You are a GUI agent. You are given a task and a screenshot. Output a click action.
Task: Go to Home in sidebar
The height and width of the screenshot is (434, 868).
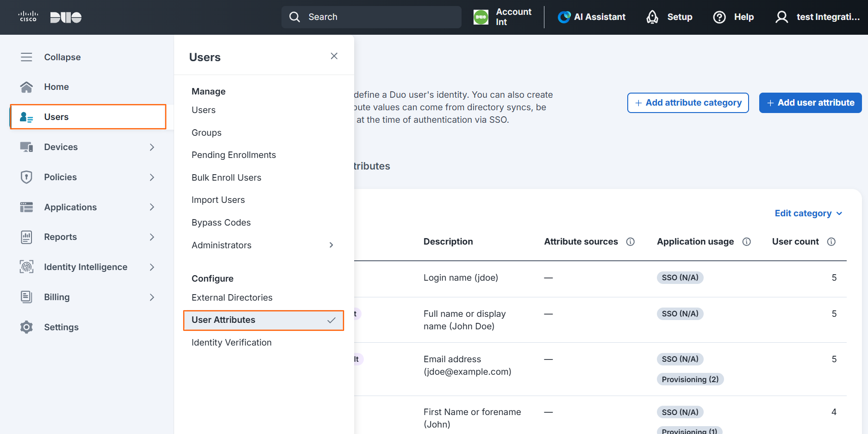pos(56,87)
